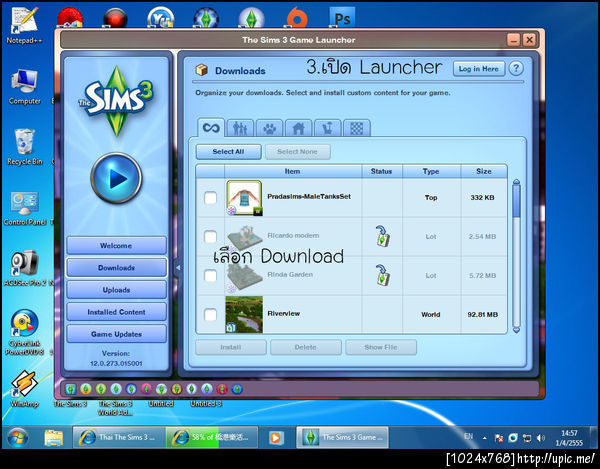
Task: Click the taskbar clock showing 14:57
Action: click(569, 438)
